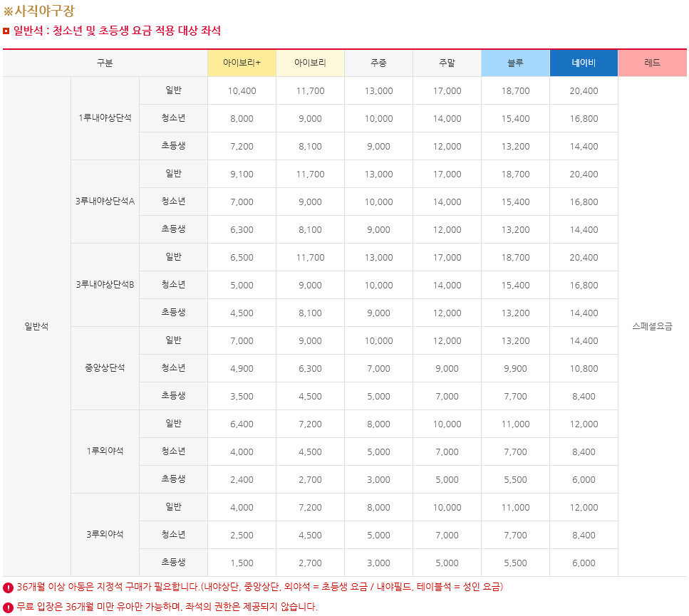
Task: Click the 주말 column header
Action: [447, 63]
